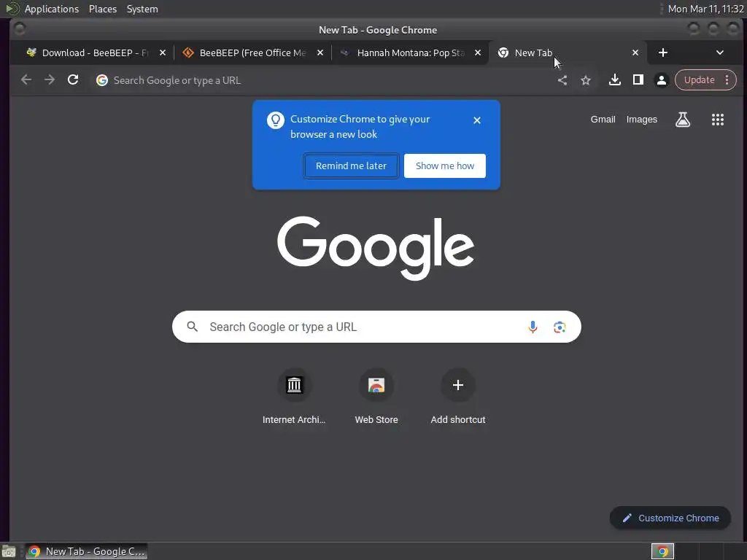This screenshot has width=747, height=560.
Task: Open Search Labs flask icon
Action: (683, 120)
